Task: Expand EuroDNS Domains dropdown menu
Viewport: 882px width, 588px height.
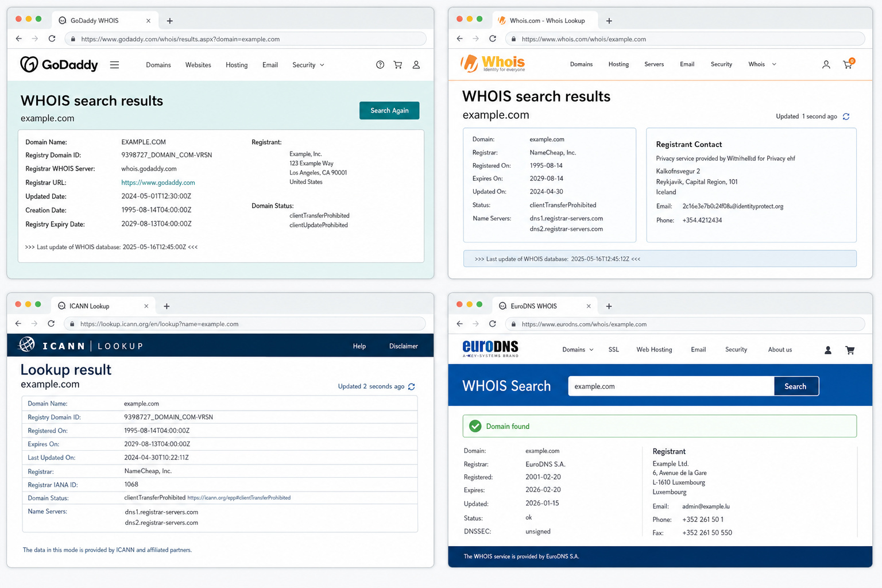Action: pyautogui.click(x=578, y=350)
